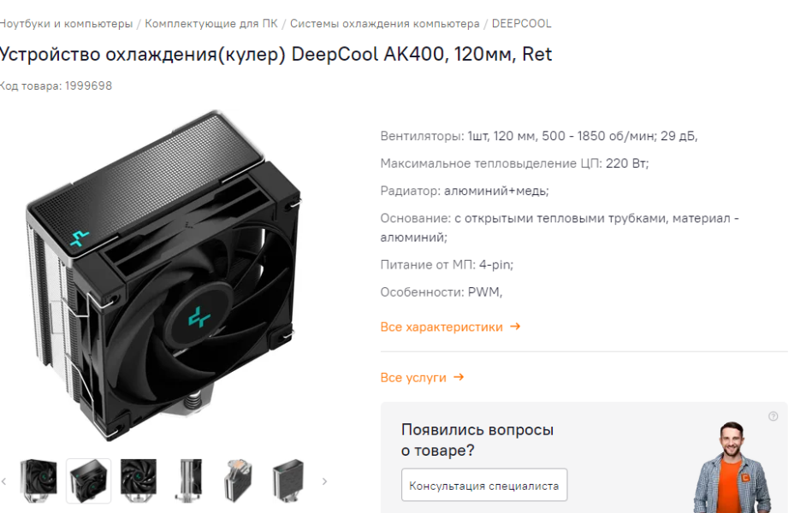Open Системы охлаждения компьютера breadcrumb
Image resolution: width=812 pixels, height=513 pixels.
click(385, 24)
